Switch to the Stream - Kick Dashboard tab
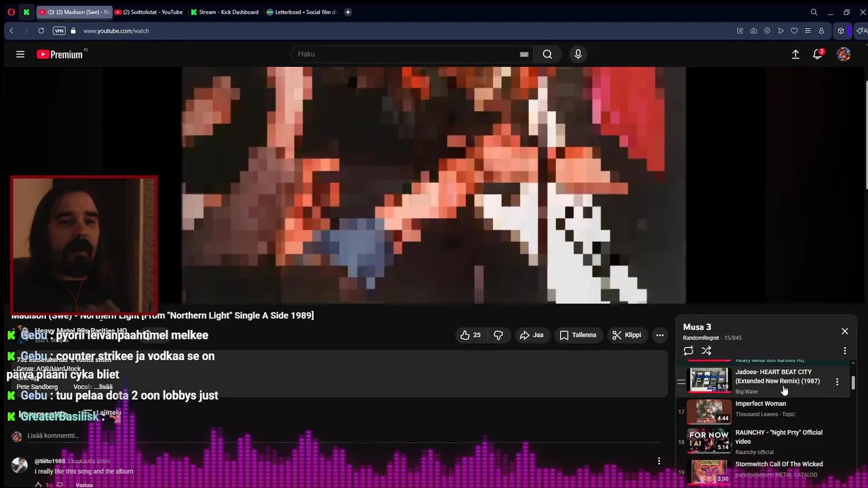Screen dimensions: 868x488 pyautogui.click(x=225, y=12)
